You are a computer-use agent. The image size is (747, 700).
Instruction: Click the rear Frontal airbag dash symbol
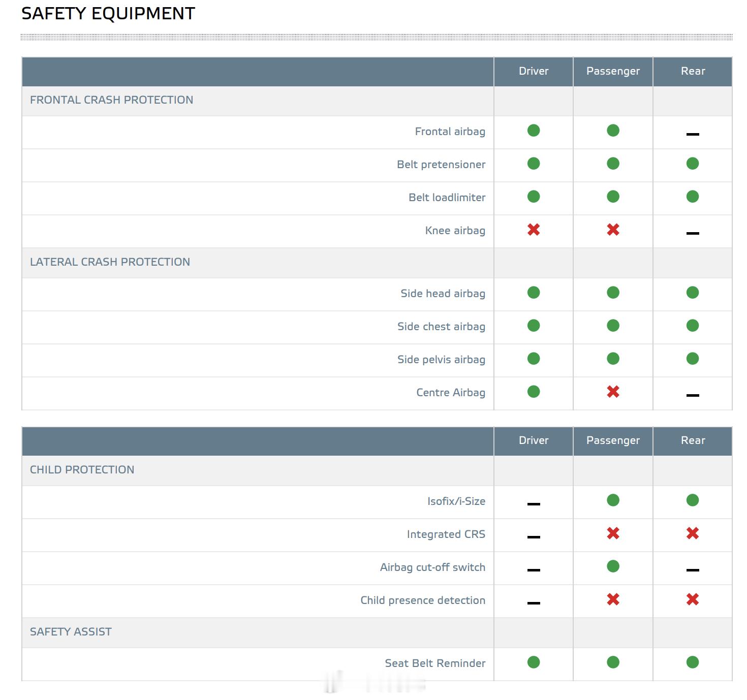click(692, 134)
